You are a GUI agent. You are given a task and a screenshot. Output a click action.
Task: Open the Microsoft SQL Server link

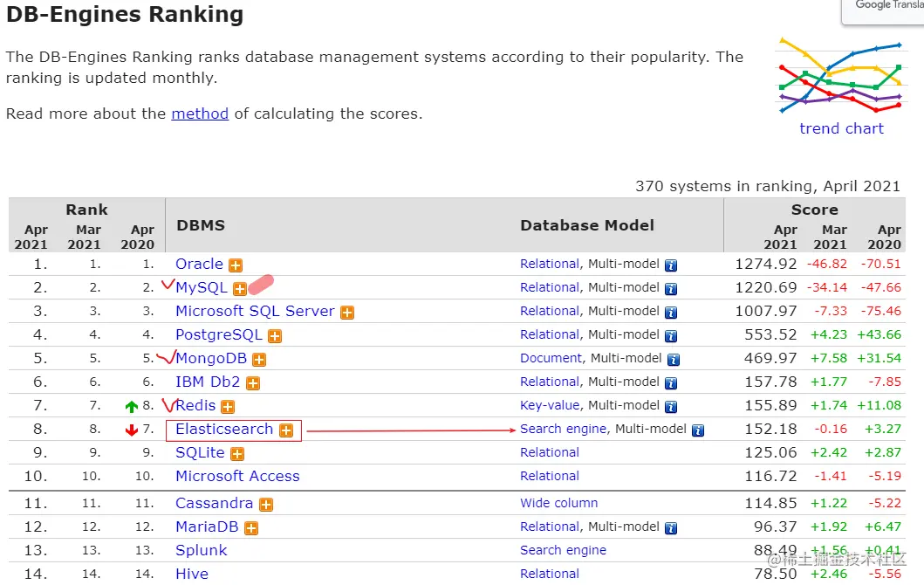[255, 311]
